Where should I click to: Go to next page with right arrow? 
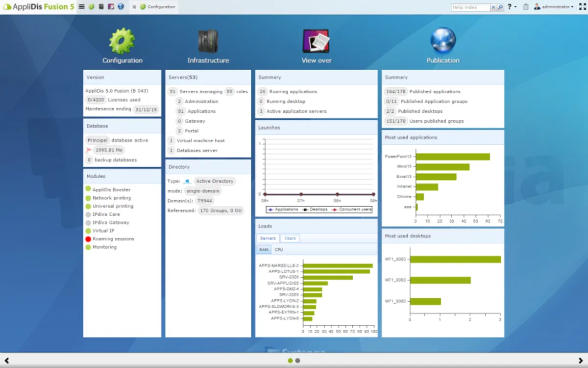click(x=581, y=361)
